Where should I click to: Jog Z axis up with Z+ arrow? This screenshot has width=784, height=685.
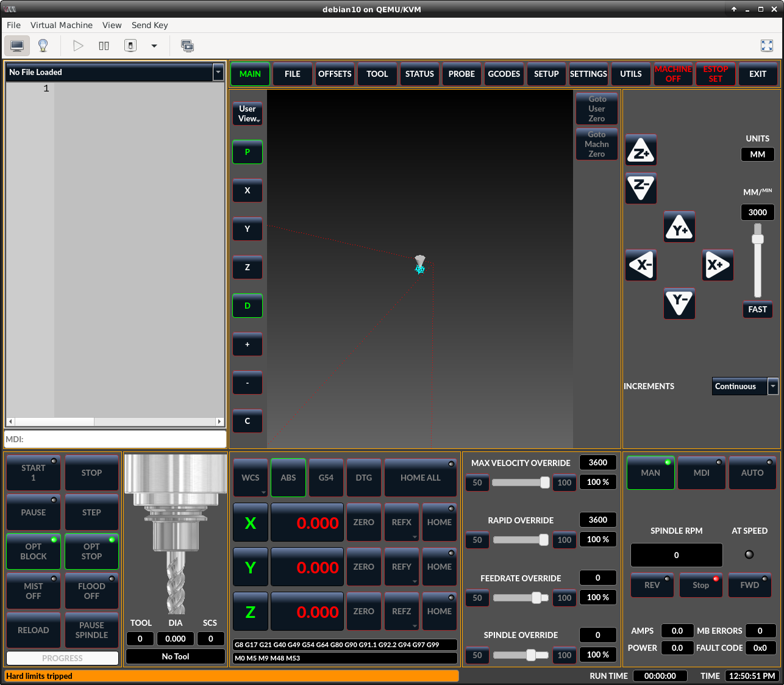click(641, 150)
